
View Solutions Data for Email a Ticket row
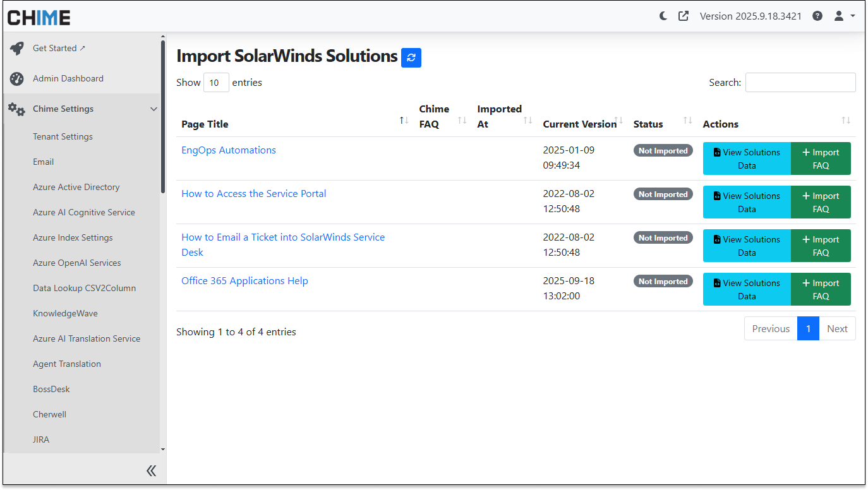pos(747,246)
